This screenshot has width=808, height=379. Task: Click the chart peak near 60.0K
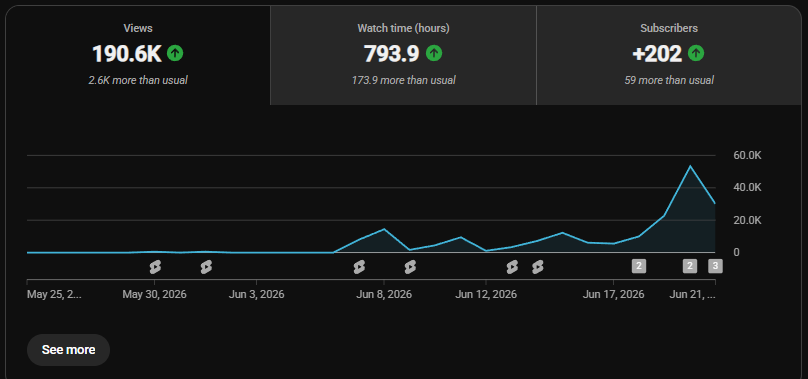click(x=689, y=166)
